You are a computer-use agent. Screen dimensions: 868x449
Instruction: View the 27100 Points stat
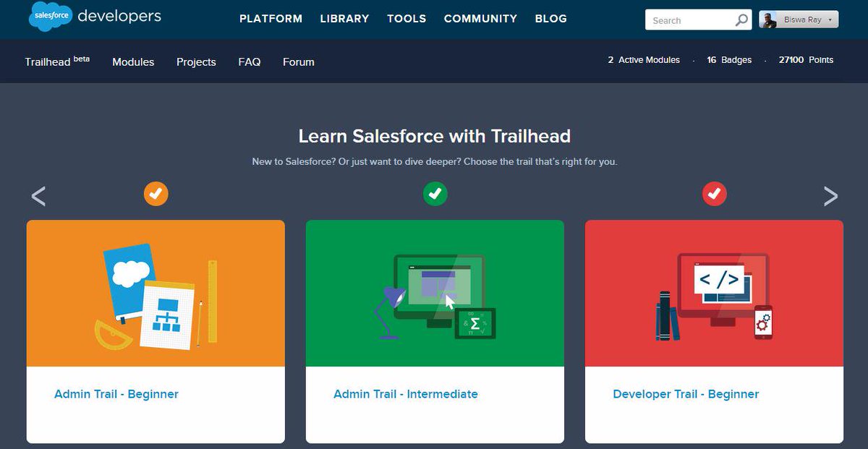[x=806, y=60]
